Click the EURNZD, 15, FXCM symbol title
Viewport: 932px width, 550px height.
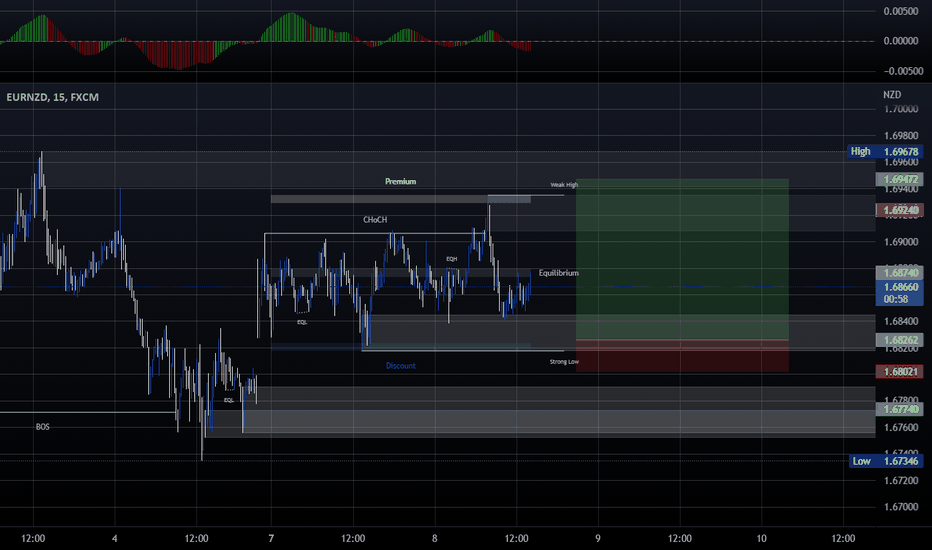52,97
